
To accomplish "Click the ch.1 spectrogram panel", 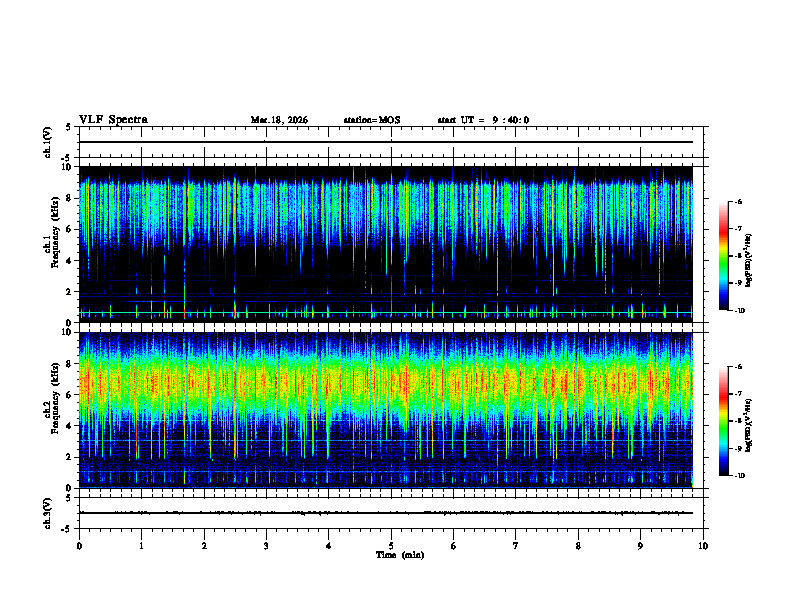I will click(x=386, y=244).
